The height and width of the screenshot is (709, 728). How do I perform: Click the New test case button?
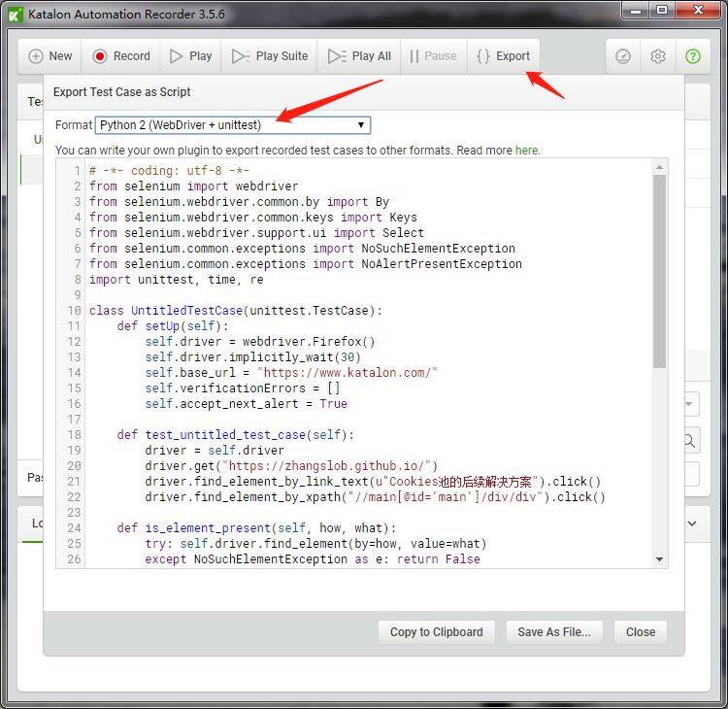50,56
